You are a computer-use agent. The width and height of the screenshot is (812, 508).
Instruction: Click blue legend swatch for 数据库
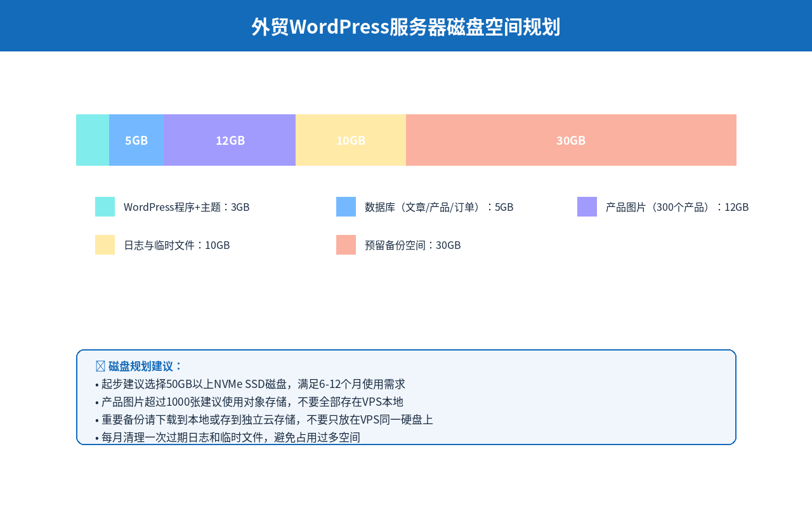click(x=346, y=206)
